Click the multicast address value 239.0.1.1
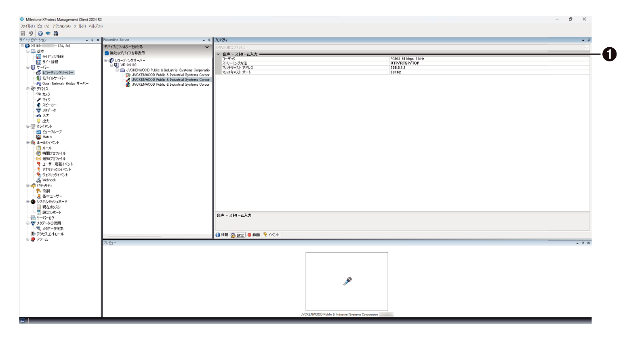644x340 pixels. click(x=398, y=68)
